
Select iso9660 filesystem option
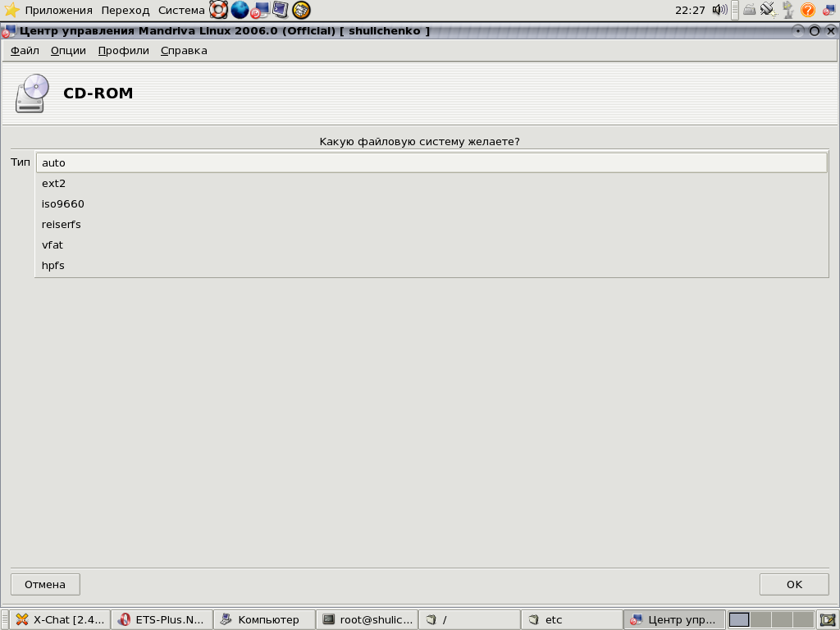click(x=431, y=203)
